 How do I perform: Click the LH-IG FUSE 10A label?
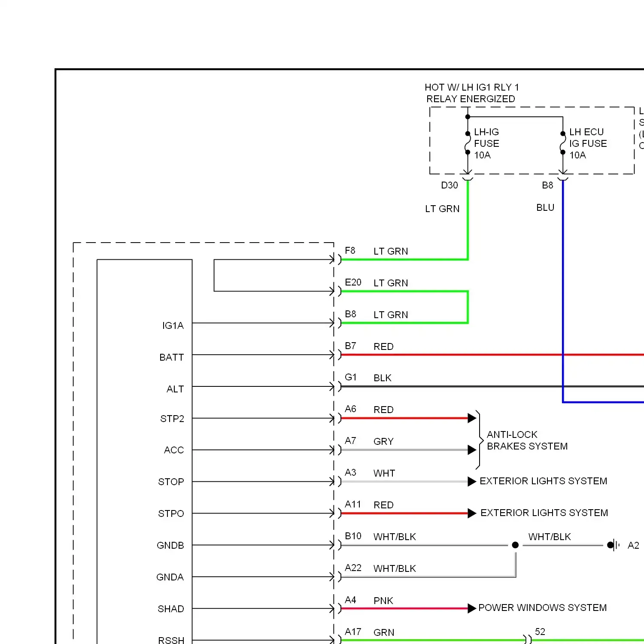[487, 143]
